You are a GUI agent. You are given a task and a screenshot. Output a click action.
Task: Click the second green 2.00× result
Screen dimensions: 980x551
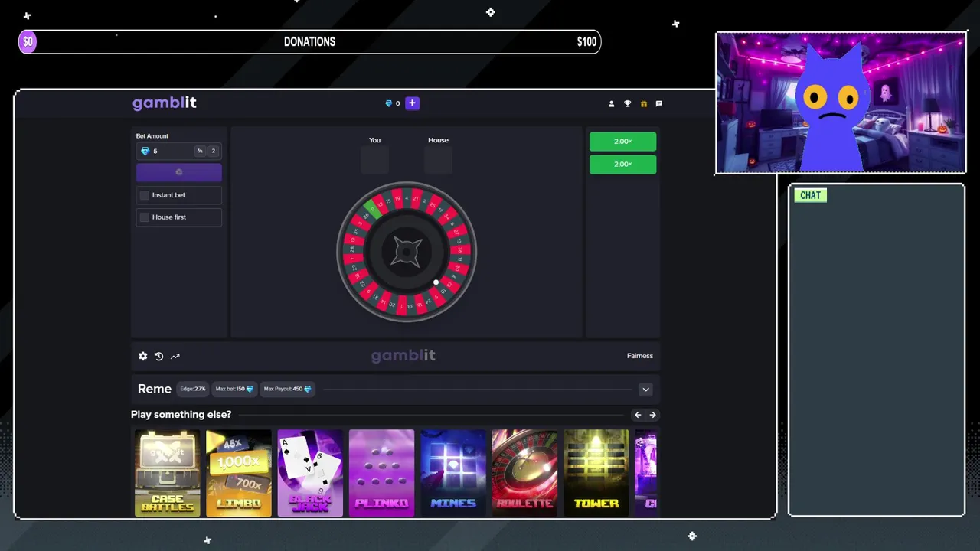[622, 165]
